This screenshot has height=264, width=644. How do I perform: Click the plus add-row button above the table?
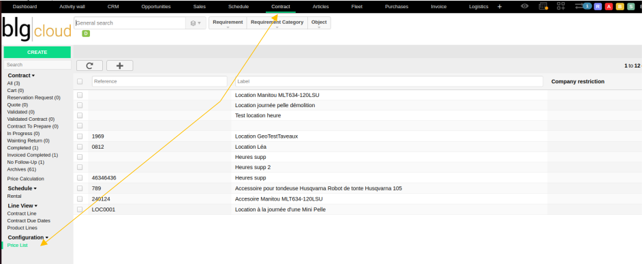point(120,65)
